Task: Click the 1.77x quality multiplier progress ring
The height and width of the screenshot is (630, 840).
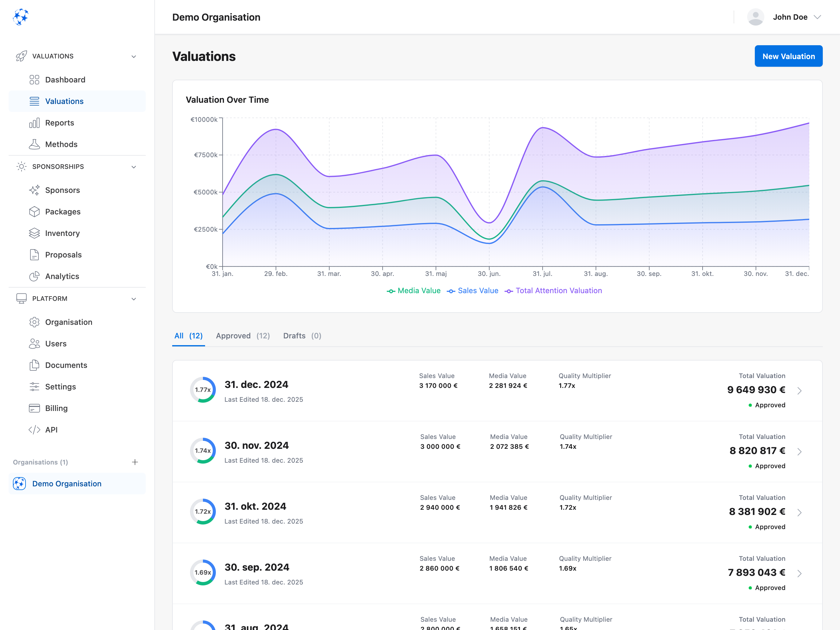Action: pyautogui.click(x=203, y=389)
